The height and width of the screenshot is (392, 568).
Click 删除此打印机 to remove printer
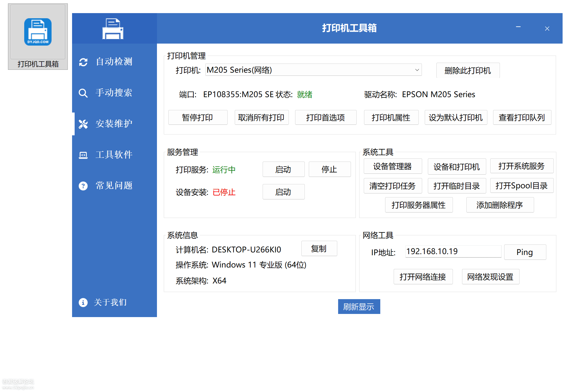pyautogui.click(x=468, y=70)
